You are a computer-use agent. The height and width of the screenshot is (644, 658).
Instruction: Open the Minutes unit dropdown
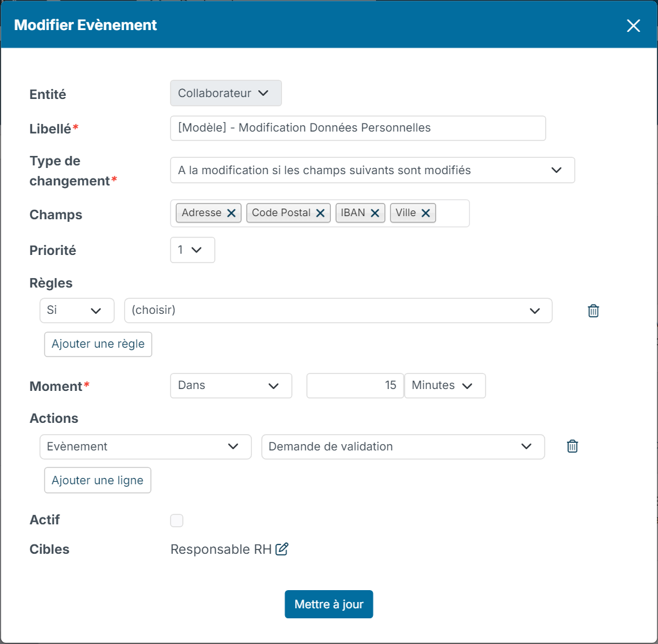click(x=445, y=385)
